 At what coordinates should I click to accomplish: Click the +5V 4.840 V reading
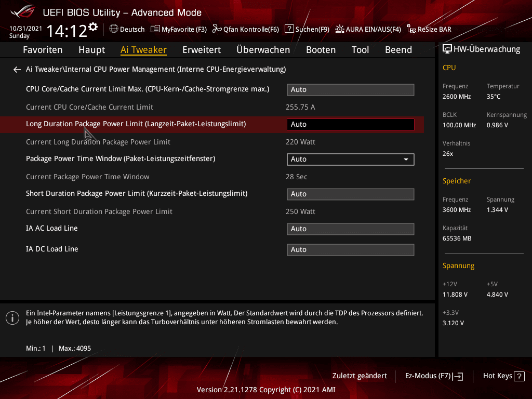(497, 295)
